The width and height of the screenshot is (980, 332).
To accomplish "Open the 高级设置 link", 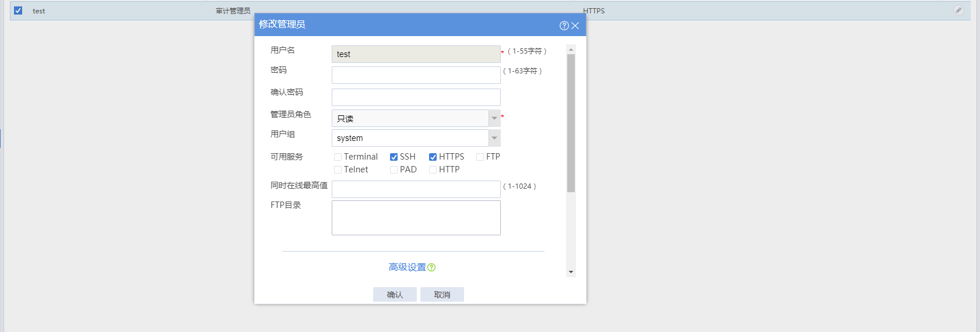I will [x=408, y=267].
